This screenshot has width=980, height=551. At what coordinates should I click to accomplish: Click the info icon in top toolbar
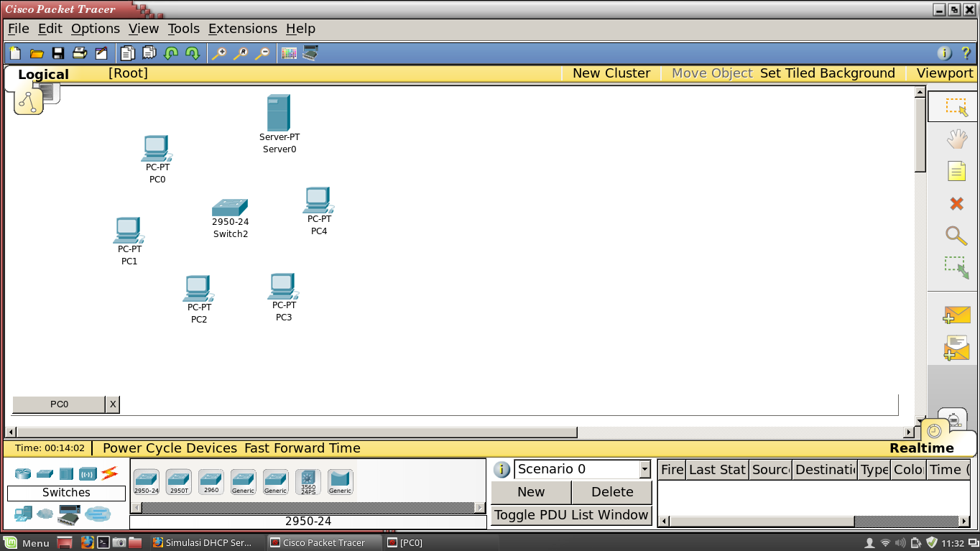(945, 53)
